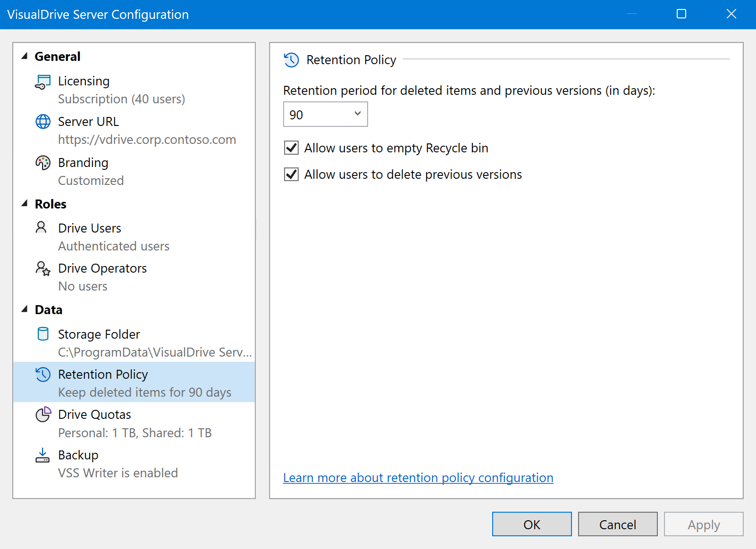Uncheck Allow users to empty Recycle bin
Screen dimensions: 756x549
pos(292,148)
